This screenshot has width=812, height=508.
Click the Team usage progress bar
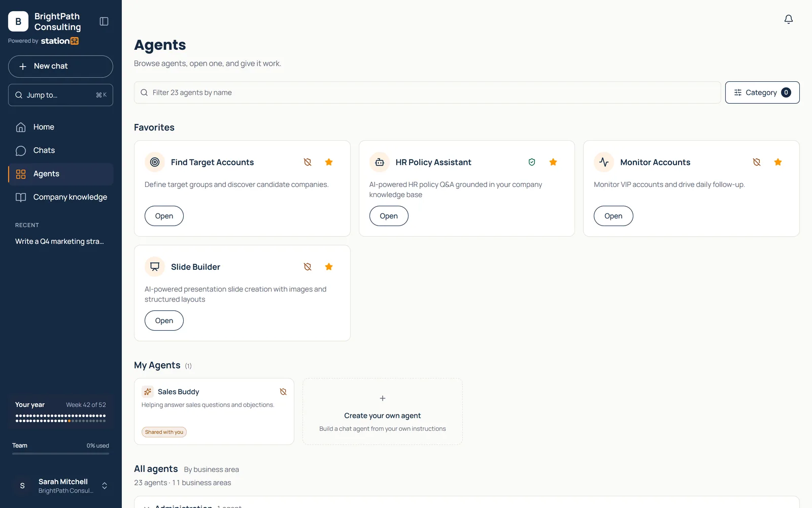pyautogui.click(x=60, y=454)
